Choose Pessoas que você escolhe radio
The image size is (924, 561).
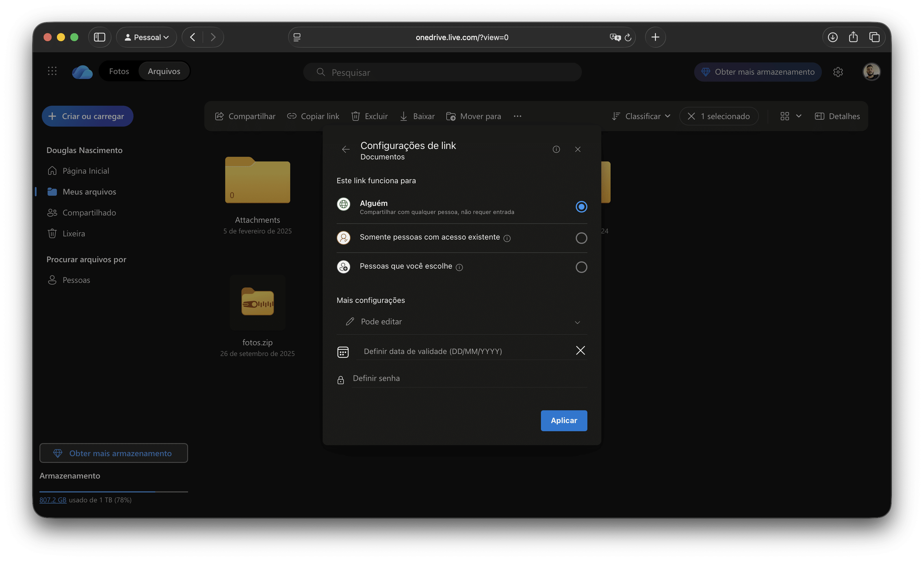point(581,267)
